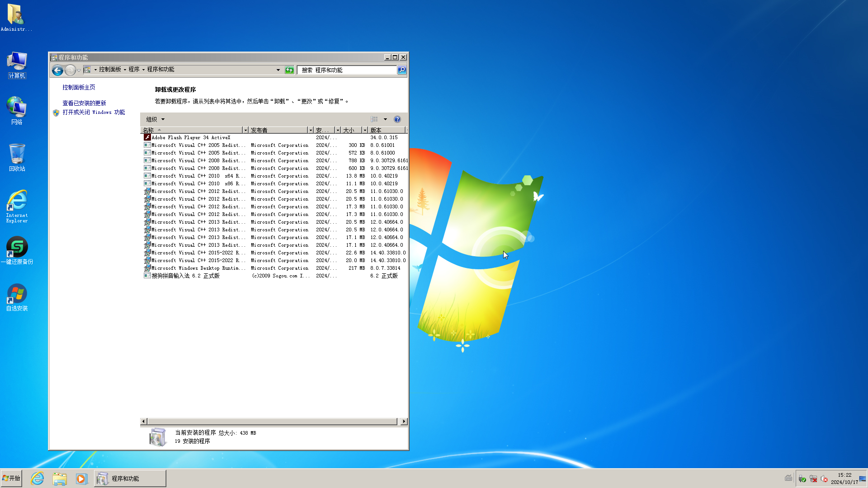Click the Internet Explorer taskbar icon
The image size is (868, 488).
pyautogui.click(x=38, y=479)
